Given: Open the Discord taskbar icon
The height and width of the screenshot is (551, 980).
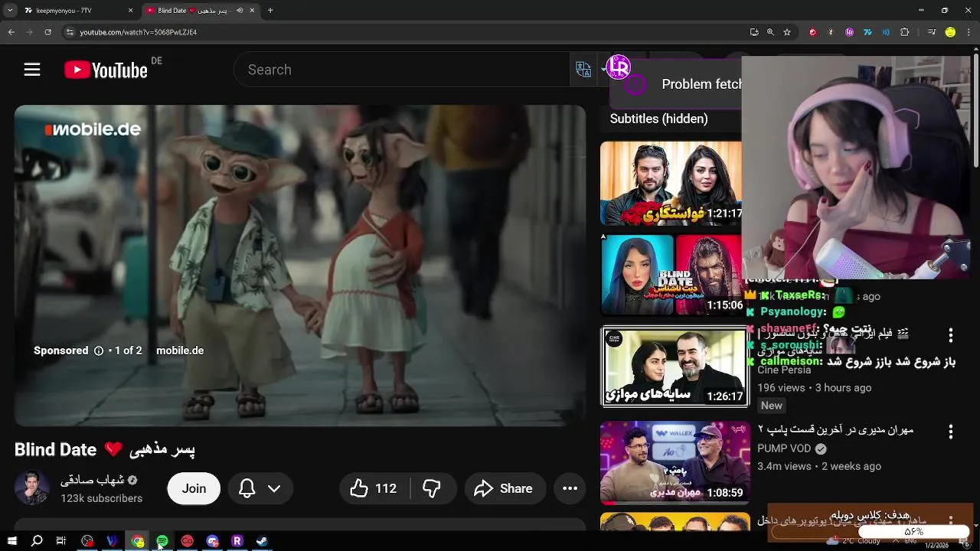Looking at the screenshot, I should (x=212, y=541).
